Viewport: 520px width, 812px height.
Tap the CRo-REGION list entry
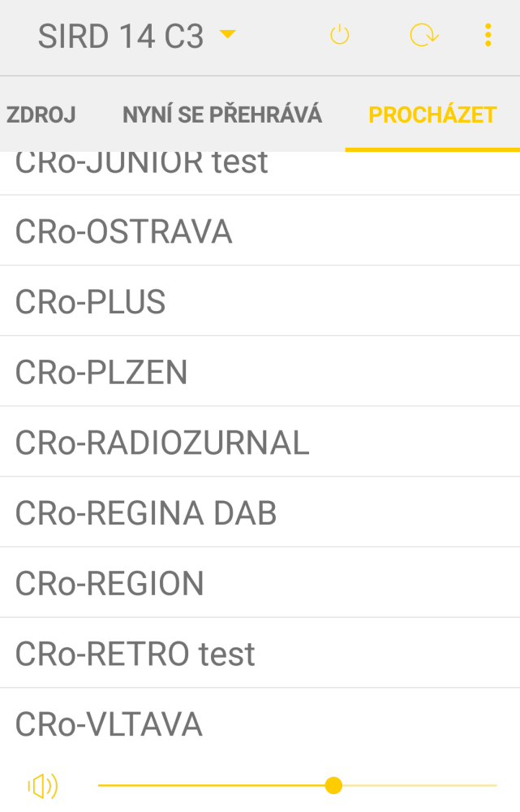pos(110,584)
